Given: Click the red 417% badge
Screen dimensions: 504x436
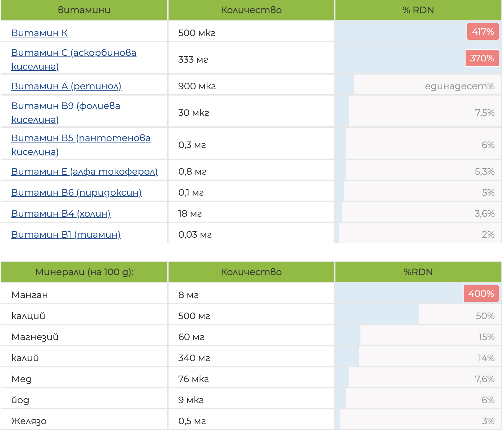Looking at the screenshot, I should [482, 32].
